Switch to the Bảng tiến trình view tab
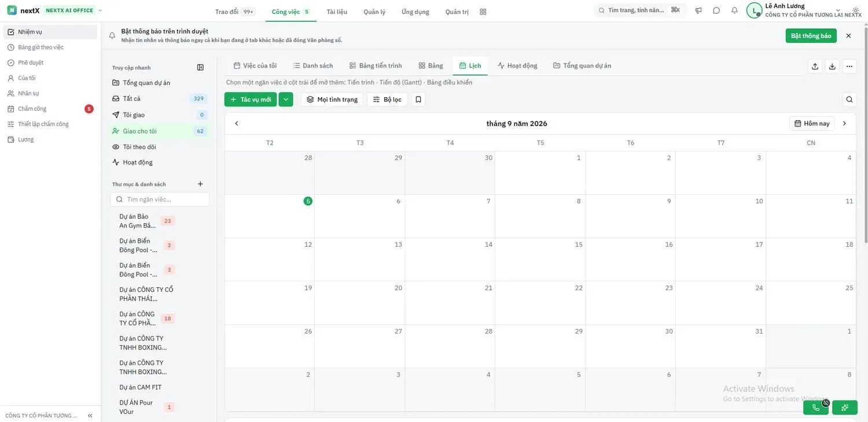The image size is (868, 422). click(376, 65)
